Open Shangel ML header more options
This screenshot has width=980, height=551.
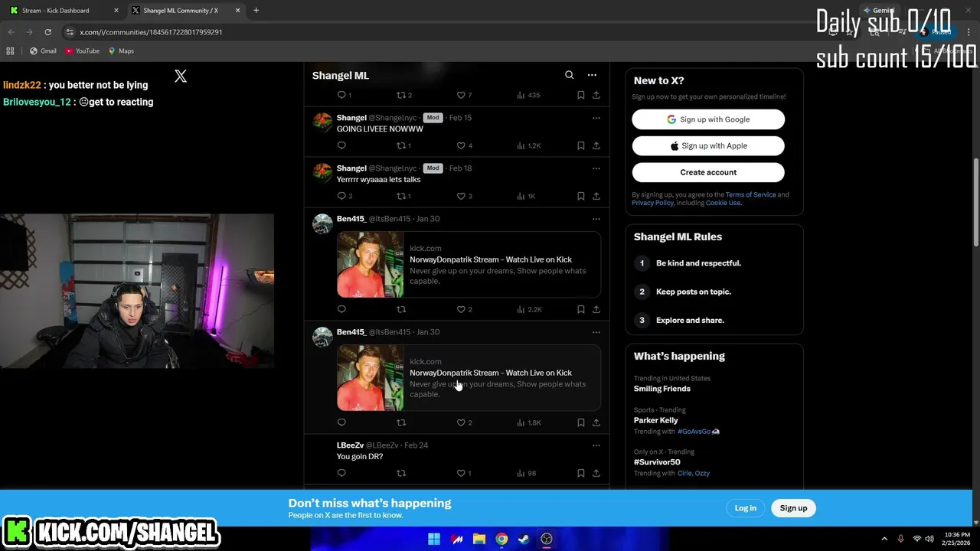[x=592, y=75]
